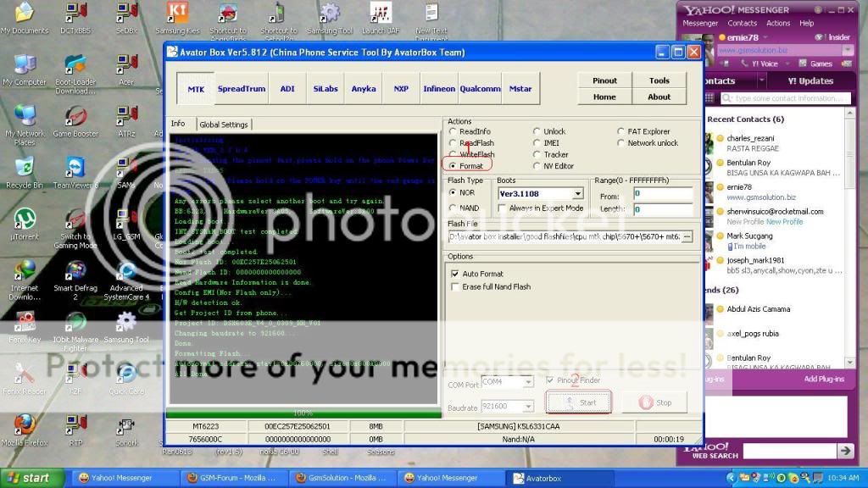The width and height of the screenshot is (868, 488).
Task: Select the ReadInfo action radio button
Action: click(x=453, y=132)
